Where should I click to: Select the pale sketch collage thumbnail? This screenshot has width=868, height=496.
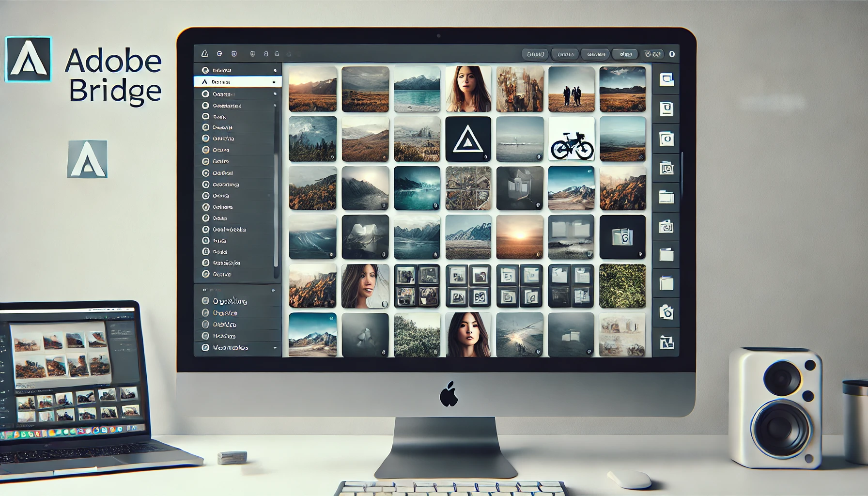point(622,335)
